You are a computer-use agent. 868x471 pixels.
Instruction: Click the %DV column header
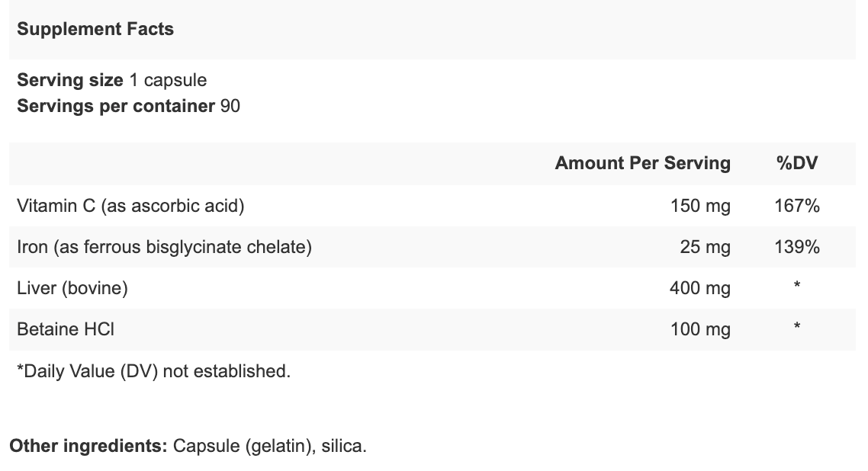pos(796,163)
